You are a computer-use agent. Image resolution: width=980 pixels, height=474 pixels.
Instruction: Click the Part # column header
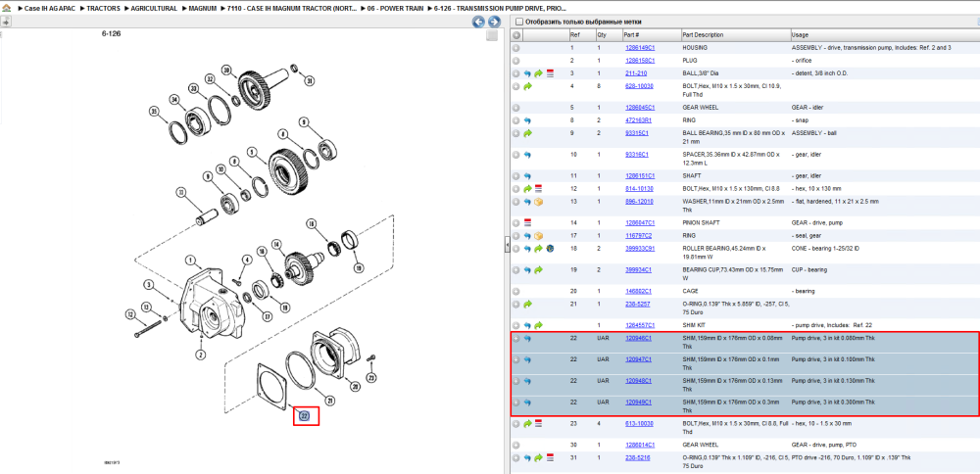point(651,35)
